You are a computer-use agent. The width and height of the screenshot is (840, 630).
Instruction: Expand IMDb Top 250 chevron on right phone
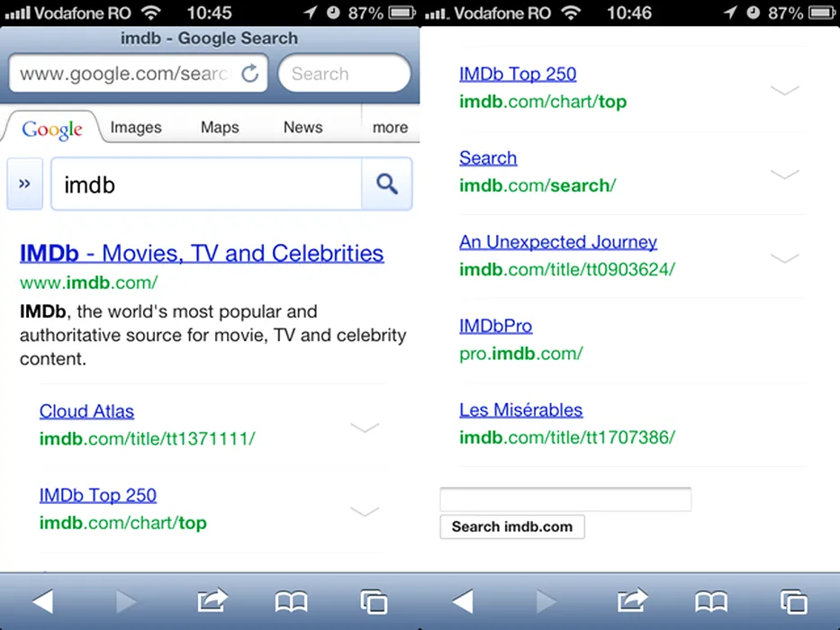(785, 89)
